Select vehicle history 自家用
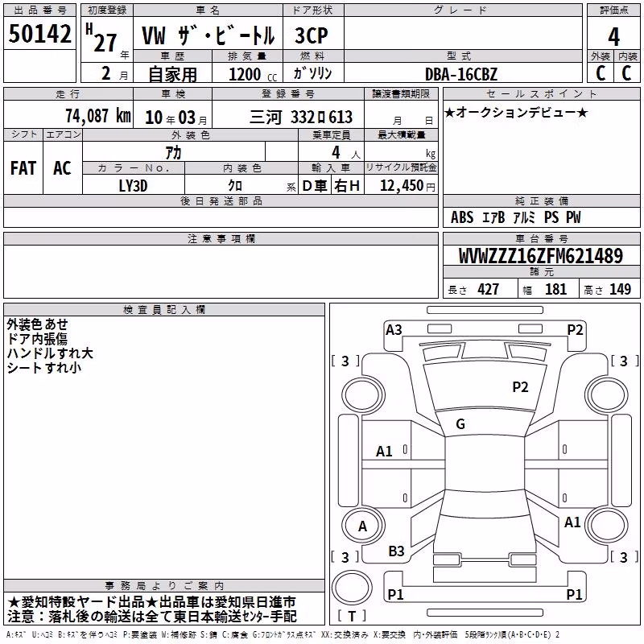The image size is (644, 644). [172, 74]
